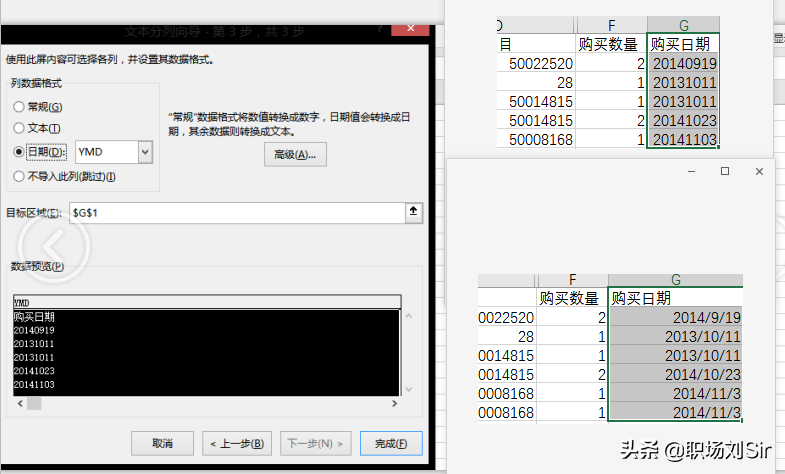Select preview row 20141103
Screen dimensions: 785x474
click(x=34, y=384)
